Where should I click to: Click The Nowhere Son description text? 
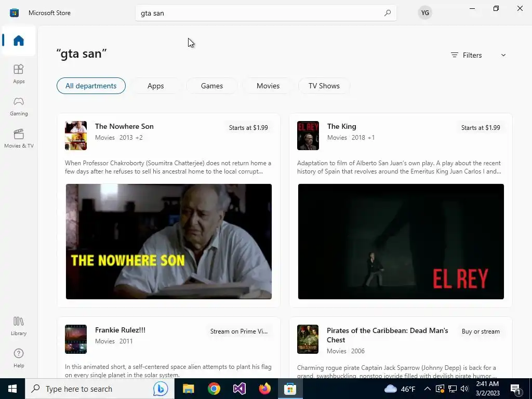(x=168, y=167)
